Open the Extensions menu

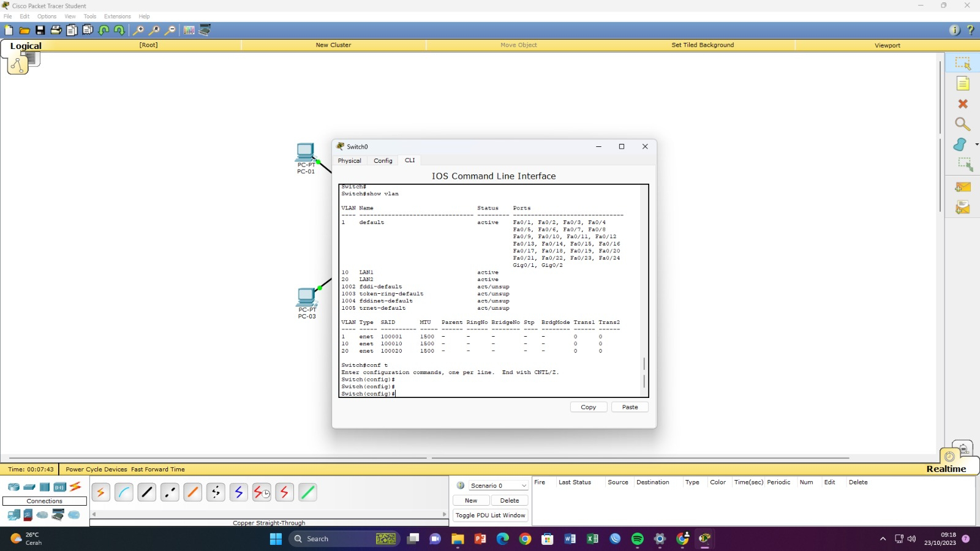(117, 17)
